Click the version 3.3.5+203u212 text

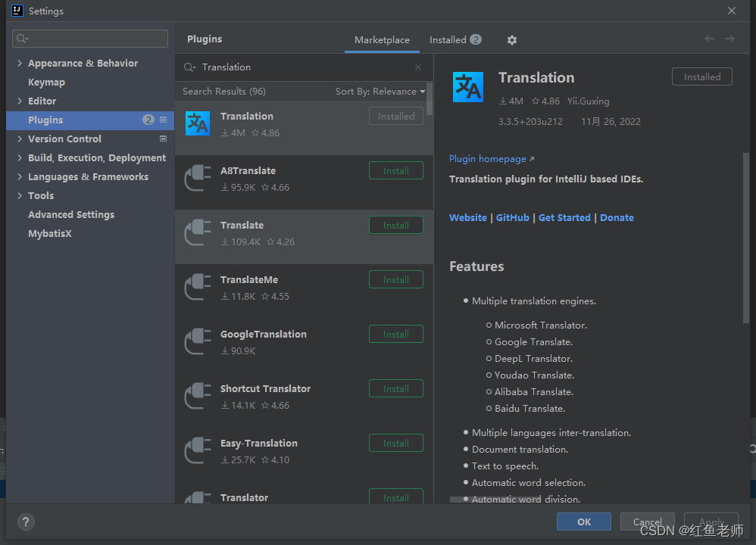530,121
